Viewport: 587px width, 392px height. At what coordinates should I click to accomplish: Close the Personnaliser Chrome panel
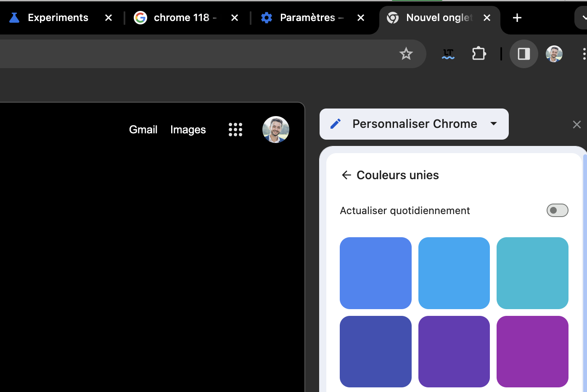coord(576,124)
